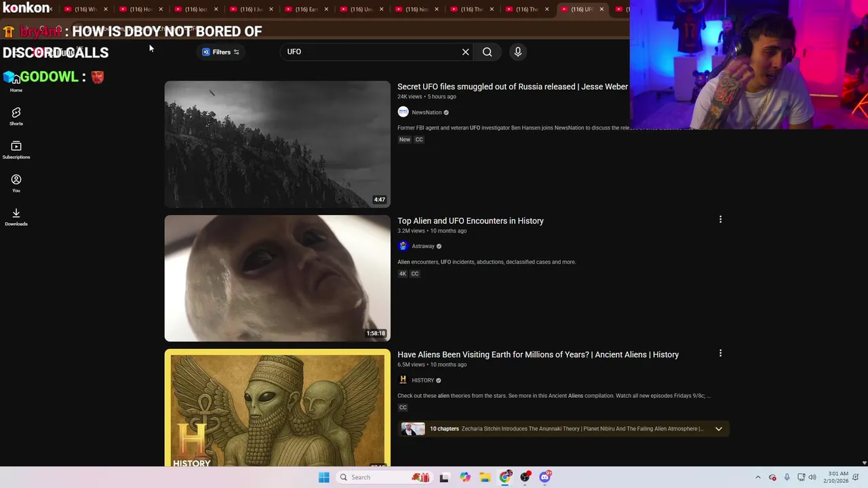Go to the HISTORY channel name
Viewport: 868px width, 488px height.
point(422,380)
